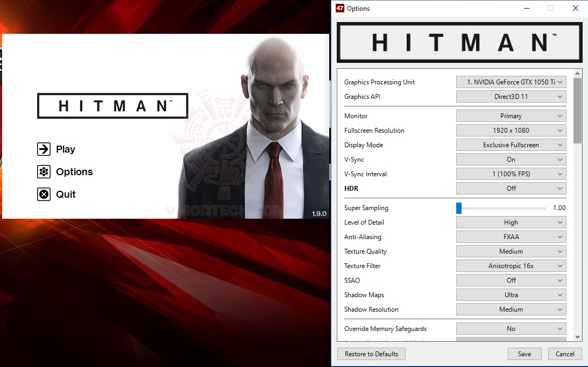Click the HITMAN logo in launcher window
This screenshot has height=367, width=588.
112,106
